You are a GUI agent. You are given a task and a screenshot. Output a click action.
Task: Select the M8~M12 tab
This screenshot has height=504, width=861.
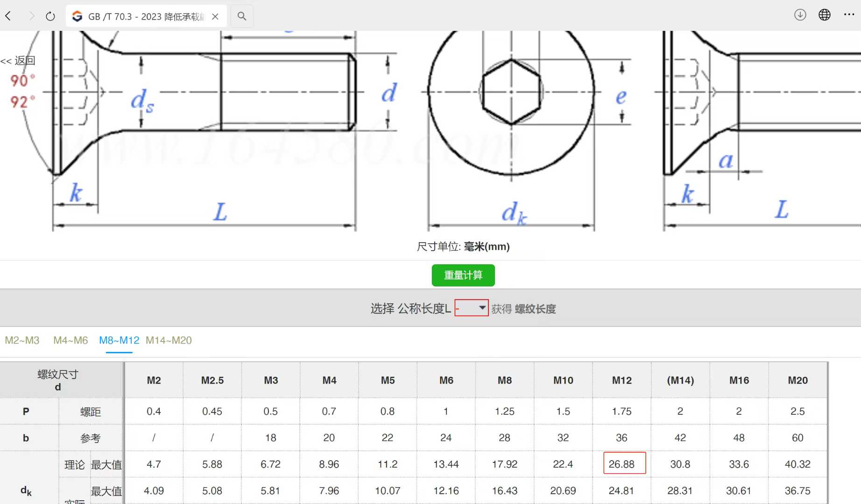point(119,340)
